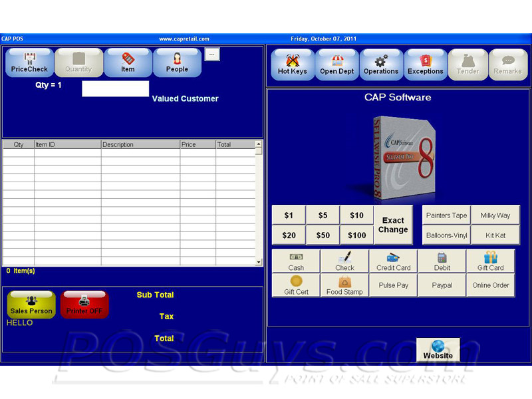This screenshot has height=399, width=532.
Task: Add the Milky Way hot item
Action: pos(495,215)
